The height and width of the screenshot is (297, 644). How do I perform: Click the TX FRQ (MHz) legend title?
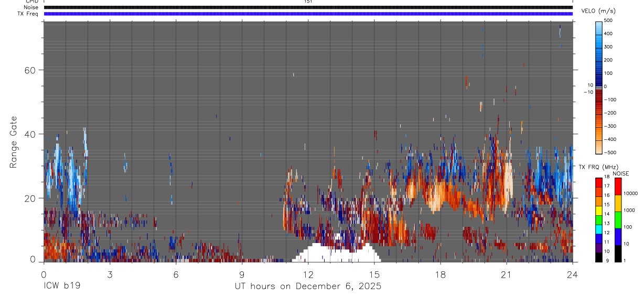point(598,167)
